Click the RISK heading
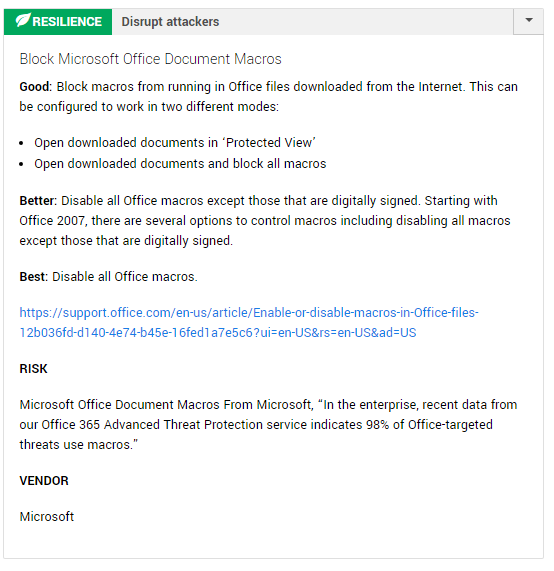Image resolution: width=554 pixels, height=571 pixels. (34, 369)
